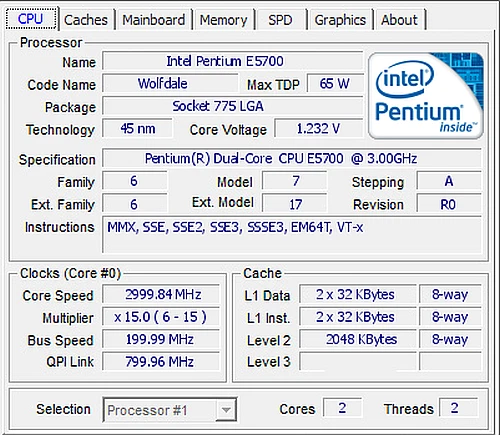Click the L1 Data associativity 8-way
This screenshot has height=435, width=500.
450,295
